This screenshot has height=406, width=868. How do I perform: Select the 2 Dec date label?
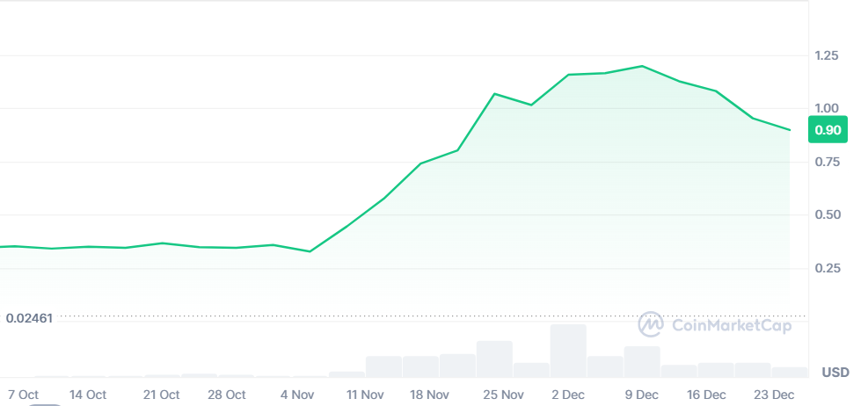(x=568, y=395)
